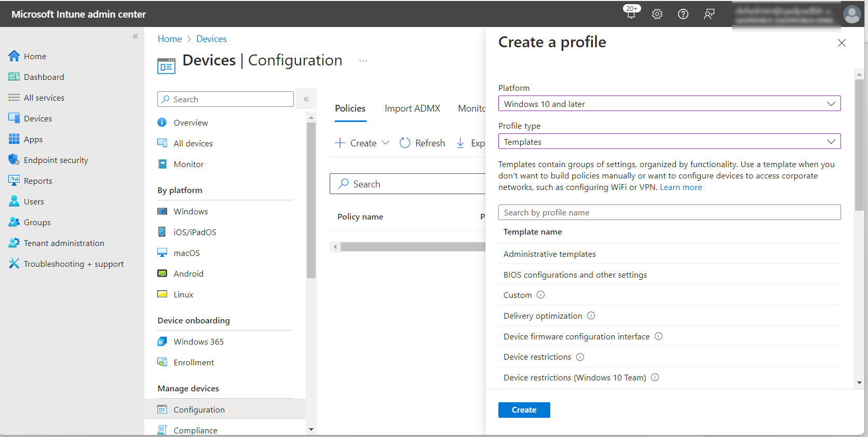Open the Create dropdown chevron

click(385, 143)
